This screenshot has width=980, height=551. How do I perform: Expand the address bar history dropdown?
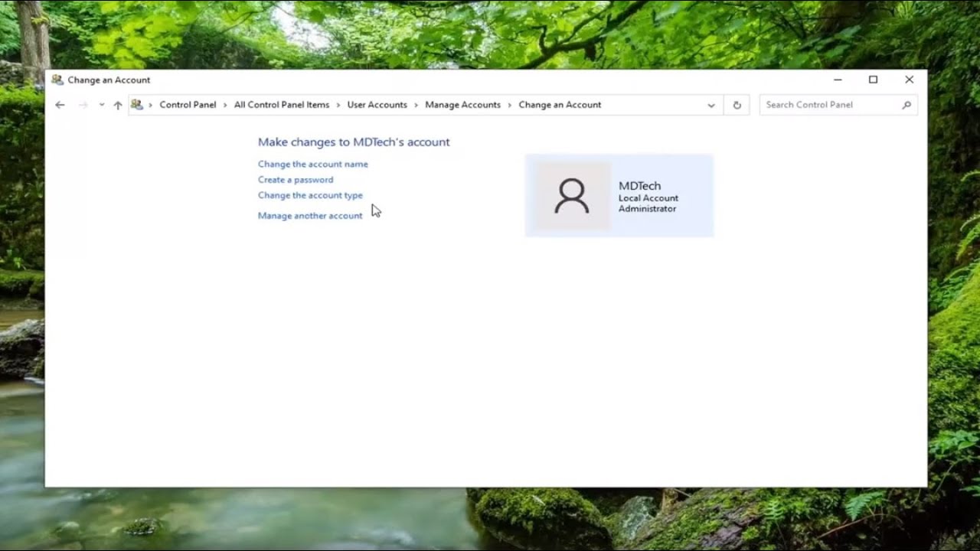point(711,105)
